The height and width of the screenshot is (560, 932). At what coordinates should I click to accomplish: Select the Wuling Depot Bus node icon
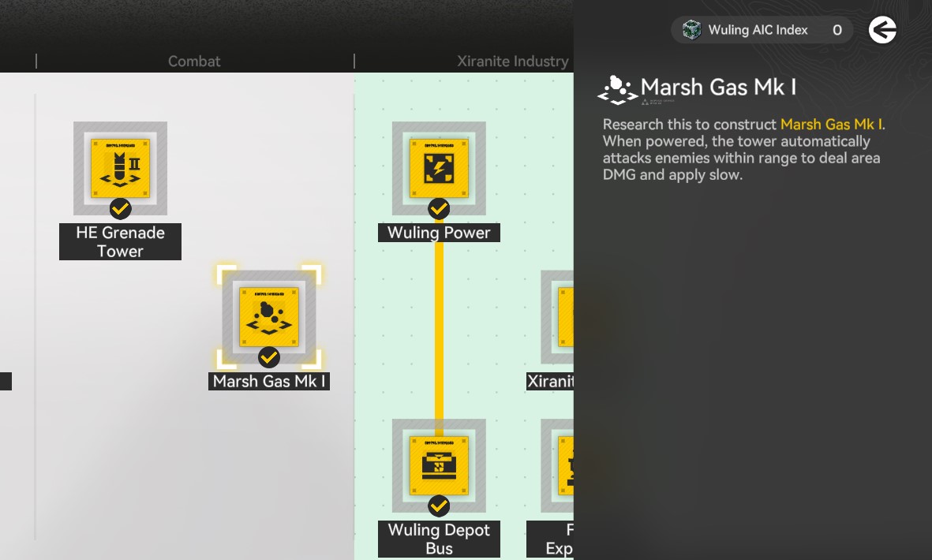pyautogui.click(x=439, y=465)
